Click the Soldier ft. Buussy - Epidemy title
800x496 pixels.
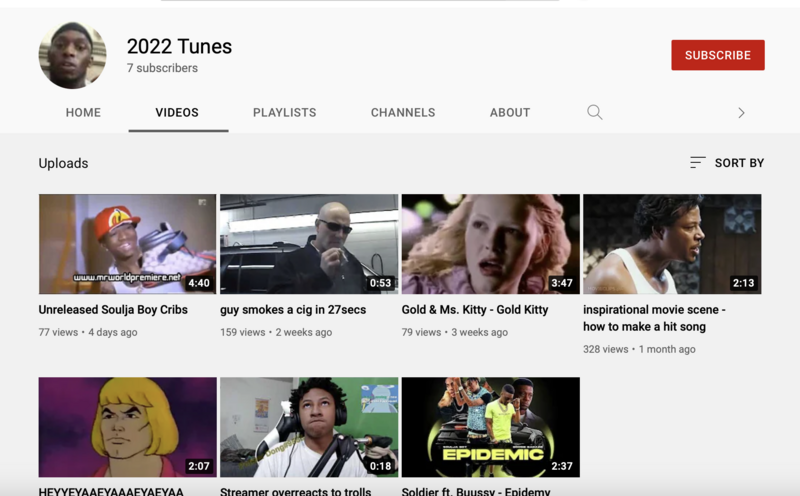coord(476,491)
